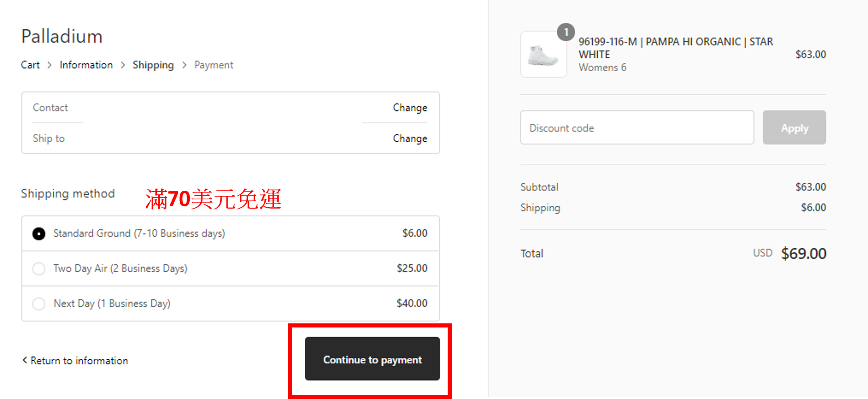Choose Two Day Air shipping option

click(39, 269)
